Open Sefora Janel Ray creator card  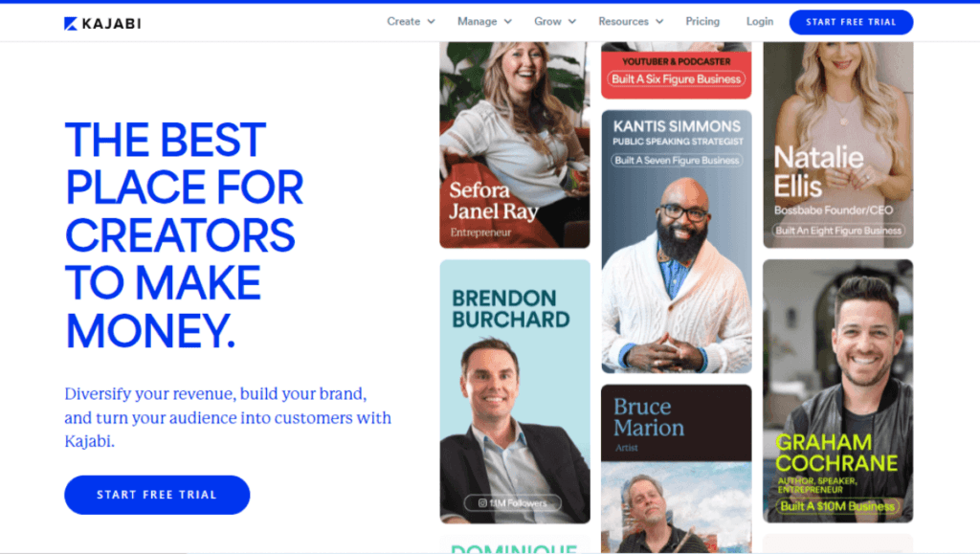click(514, 144)
